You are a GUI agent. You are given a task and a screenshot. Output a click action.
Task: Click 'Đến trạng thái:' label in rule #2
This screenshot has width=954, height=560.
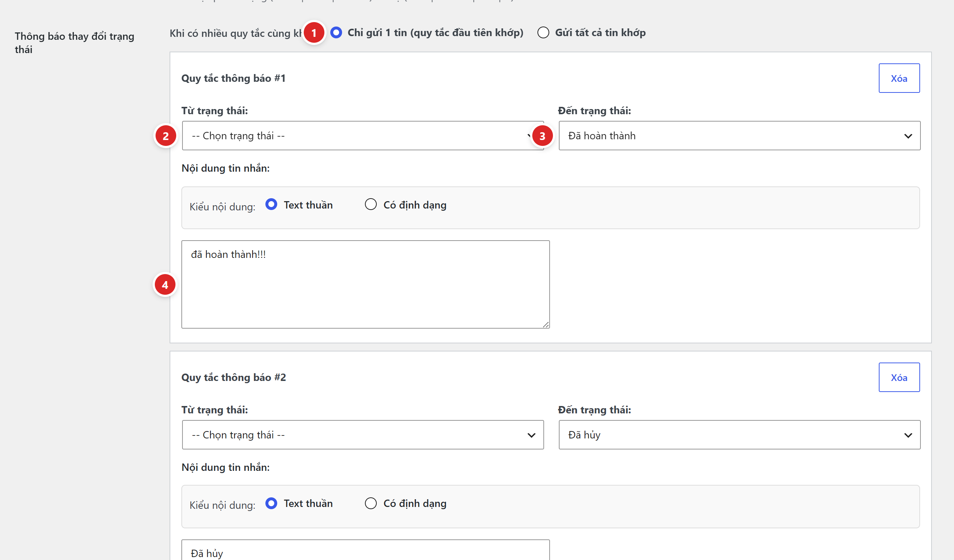594,410
